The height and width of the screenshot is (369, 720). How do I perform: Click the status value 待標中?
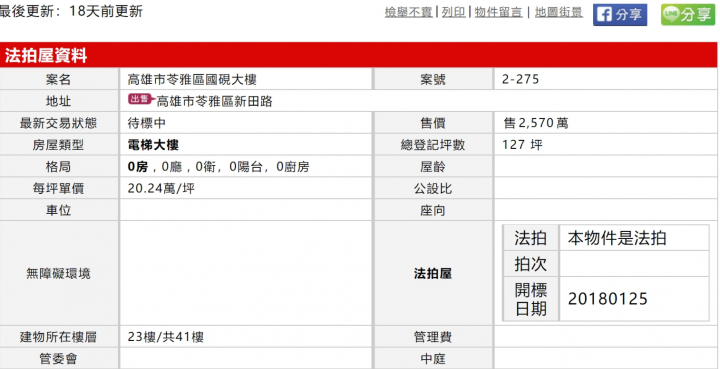[x=147, y=123]
